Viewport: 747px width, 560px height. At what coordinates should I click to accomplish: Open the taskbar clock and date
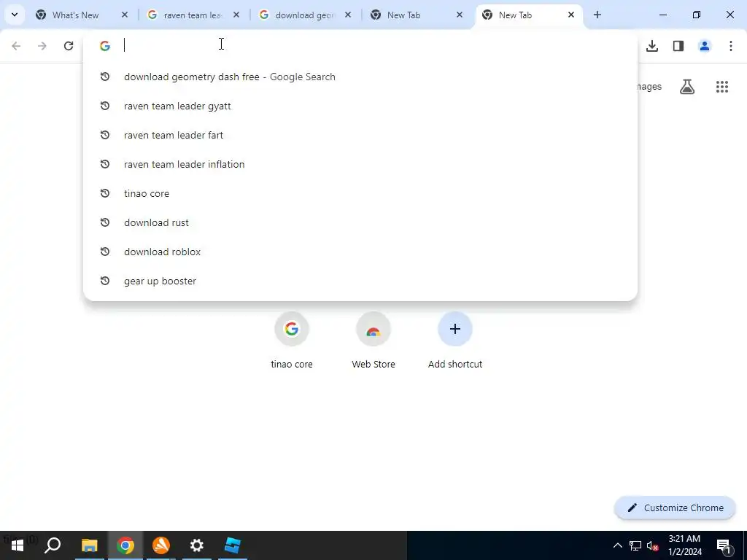pos(684,545)
